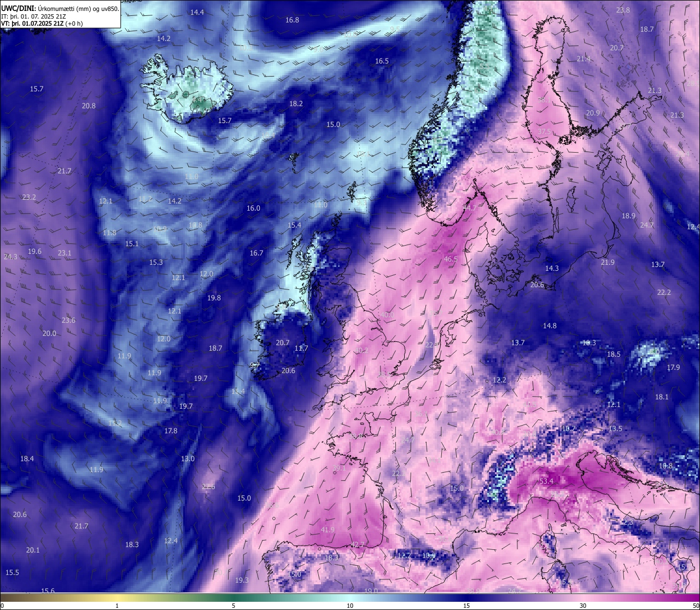This screenshot has width=700, height=610.
Task: Select the 14.8 value over Poland
Action: click(x=550, y=326)
